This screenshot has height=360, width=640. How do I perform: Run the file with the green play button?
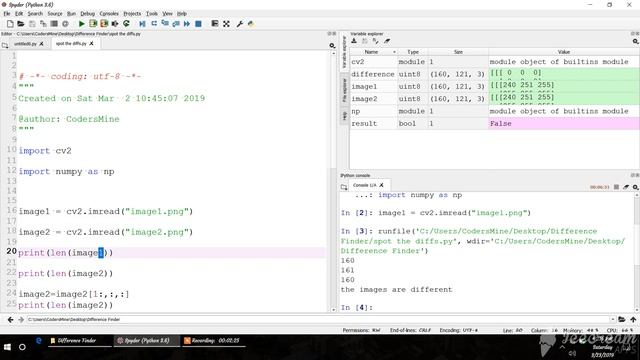pos(82,24)
